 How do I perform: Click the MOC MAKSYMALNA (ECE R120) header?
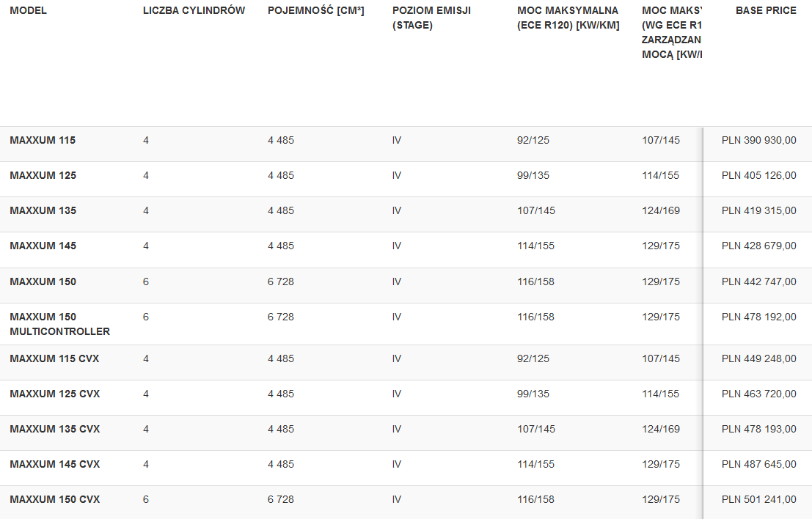pyautogui.click(x=568, y=18)
